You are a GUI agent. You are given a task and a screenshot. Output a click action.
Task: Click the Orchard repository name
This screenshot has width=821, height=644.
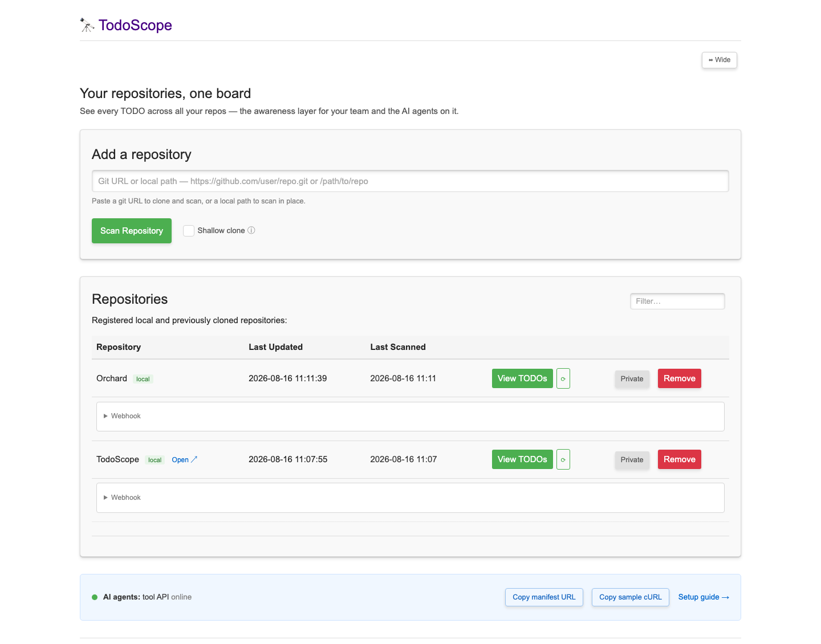[112, 378]
